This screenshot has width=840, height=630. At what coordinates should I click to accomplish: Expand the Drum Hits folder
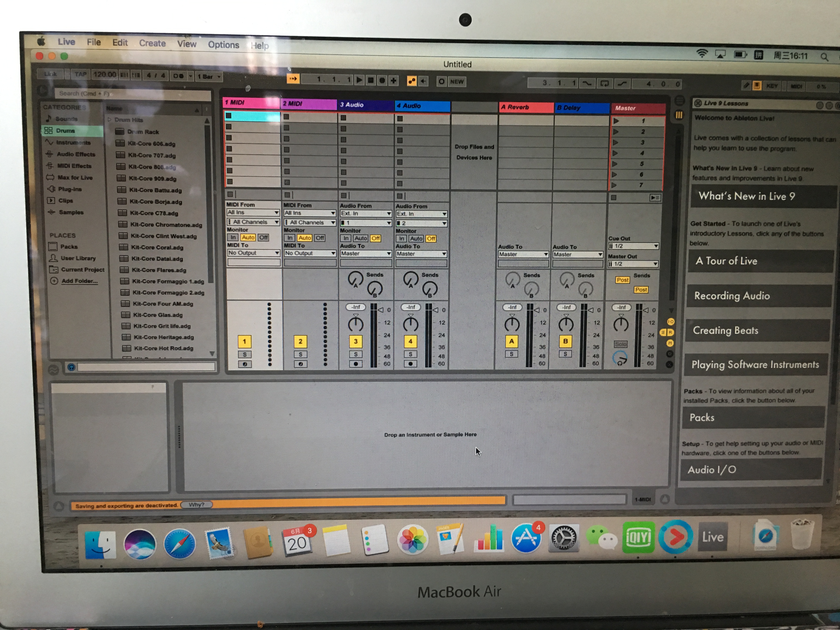[110, 120]
